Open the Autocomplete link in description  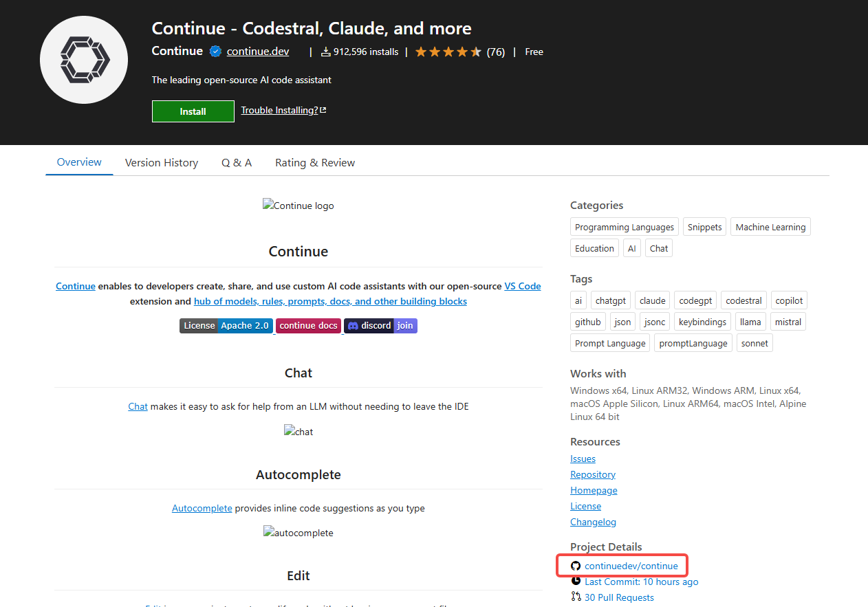coord(202,509)
